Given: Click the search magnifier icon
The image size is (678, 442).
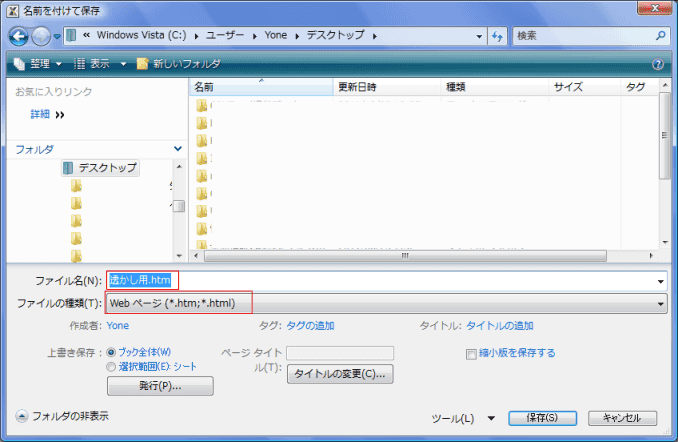Looking at the screenshot, I should pos(660,35).
